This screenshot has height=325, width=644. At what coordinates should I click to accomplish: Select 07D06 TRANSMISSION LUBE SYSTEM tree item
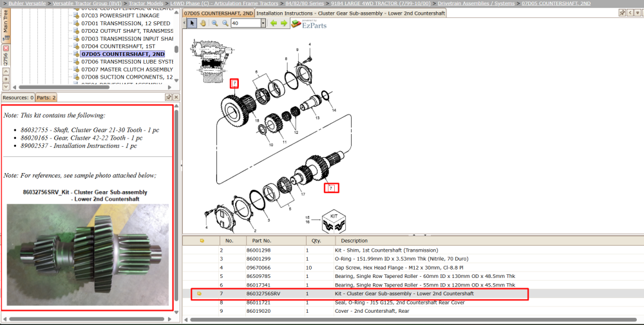coord(128,62)
